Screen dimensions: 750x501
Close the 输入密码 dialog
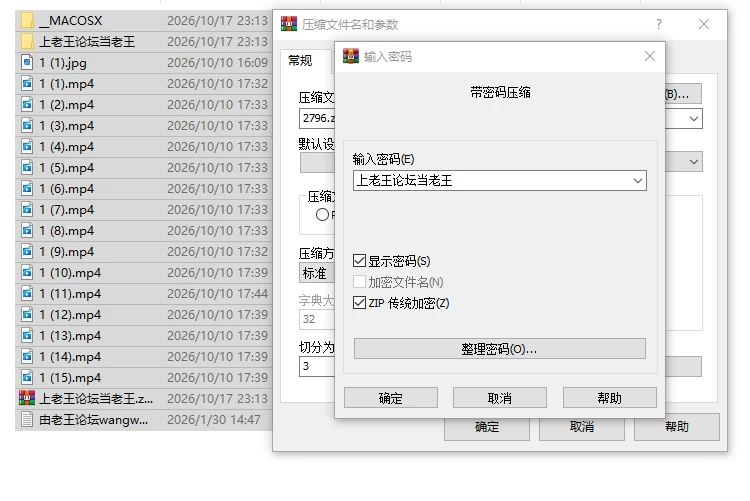[650, 56]
